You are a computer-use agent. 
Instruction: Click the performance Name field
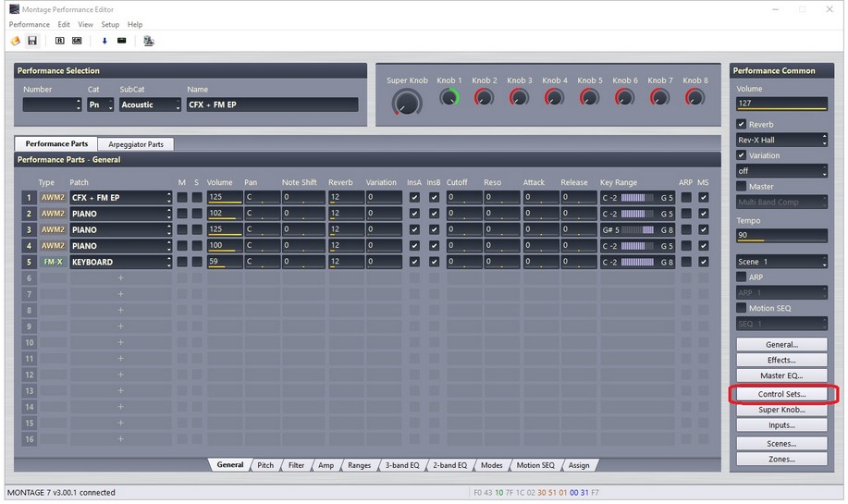tap(273, 104)
